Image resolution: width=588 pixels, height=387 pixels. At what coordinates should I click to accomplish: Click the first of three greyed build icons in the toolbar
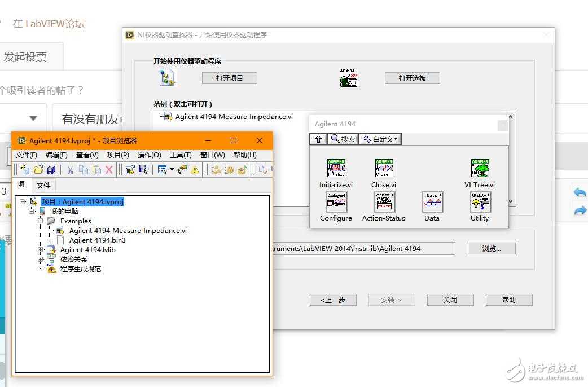[216, 170]
